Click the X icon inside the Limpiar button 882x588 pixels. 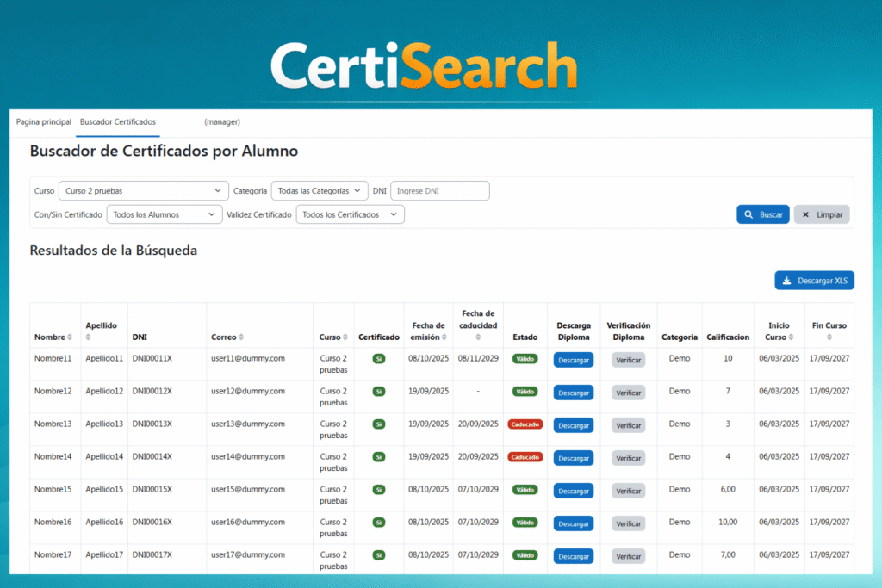pos(806,214)
